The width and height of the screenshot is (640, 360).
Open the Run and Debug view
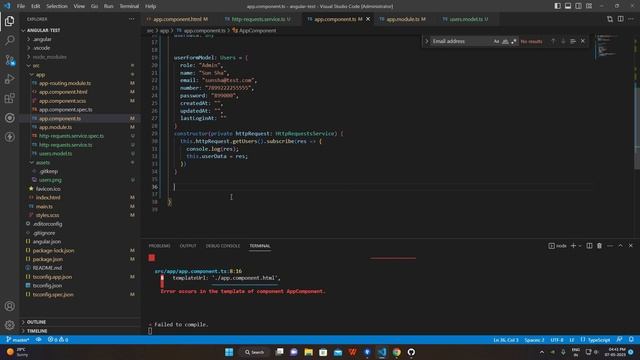point(9,79)
